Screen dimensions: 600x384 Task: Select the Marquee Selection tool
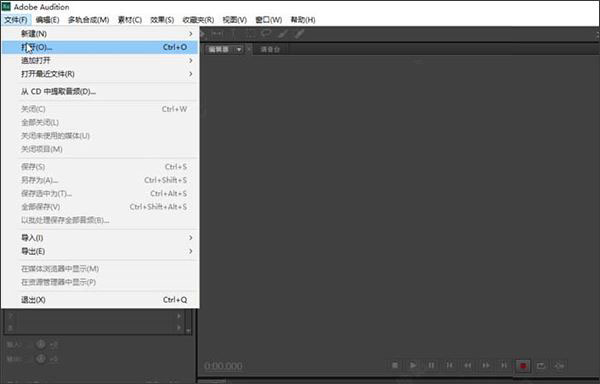250,34
